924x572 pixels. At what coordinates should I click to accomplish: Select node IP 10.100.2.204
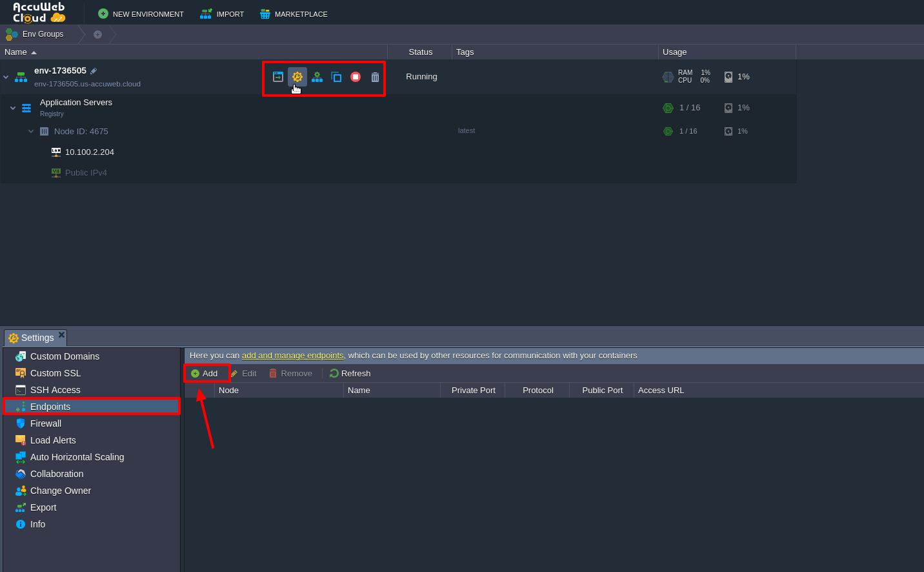90,152
